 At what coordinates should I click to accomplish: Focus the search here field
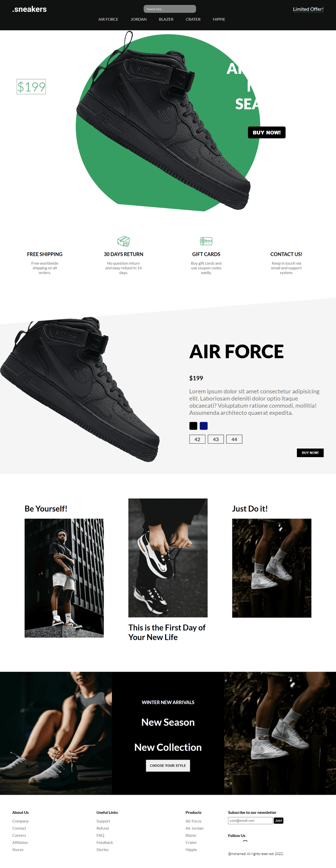pos(170,9)
